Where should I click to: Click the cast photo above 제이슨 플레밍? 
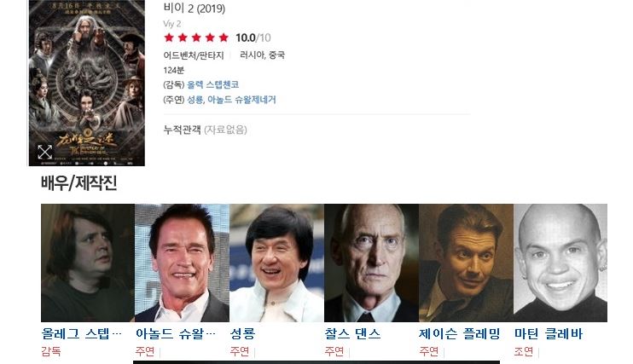coord(466,263)
